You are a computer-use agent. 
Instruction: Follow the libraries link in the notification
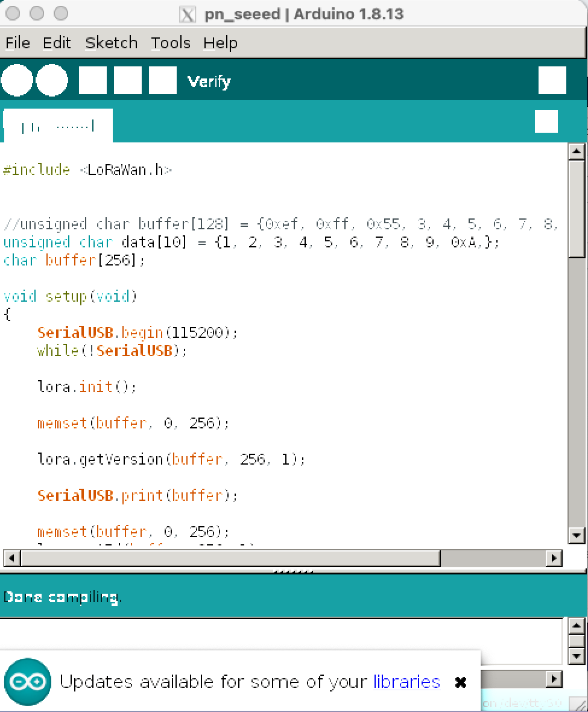coord(406,682)
